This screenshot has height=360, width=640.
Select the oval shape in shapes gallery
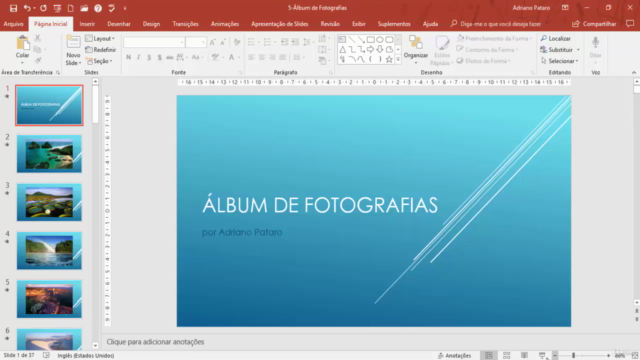click(380, 40)
